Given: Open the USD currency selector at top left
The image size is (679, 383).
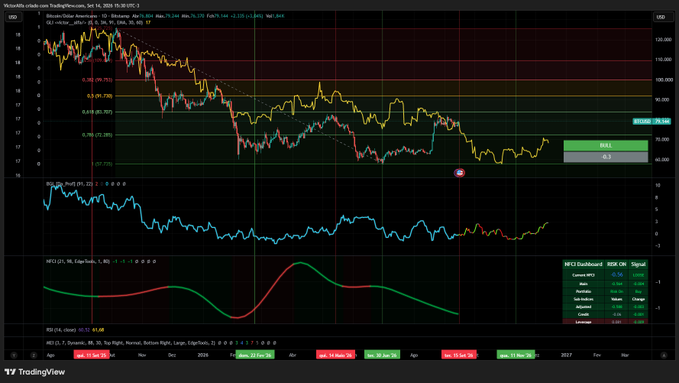Looking at the screenshot, I should click(13, 17).
